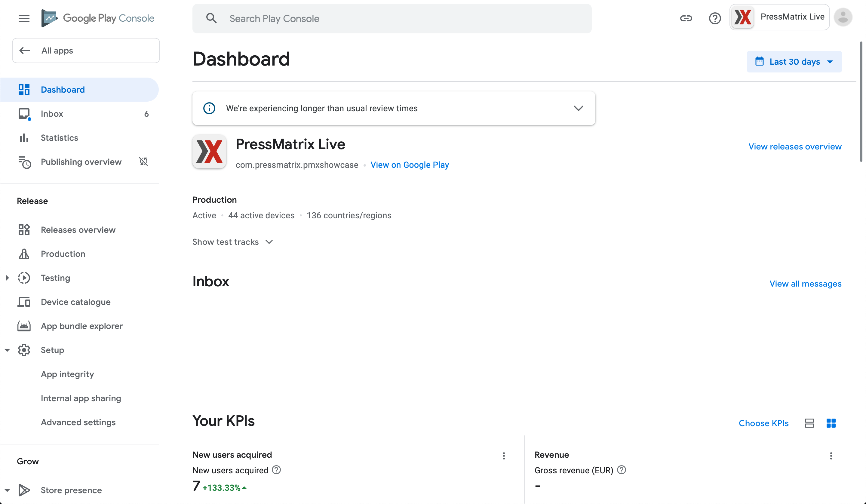
Task: Expand the Testing section arrow
Action: point(7,278)
